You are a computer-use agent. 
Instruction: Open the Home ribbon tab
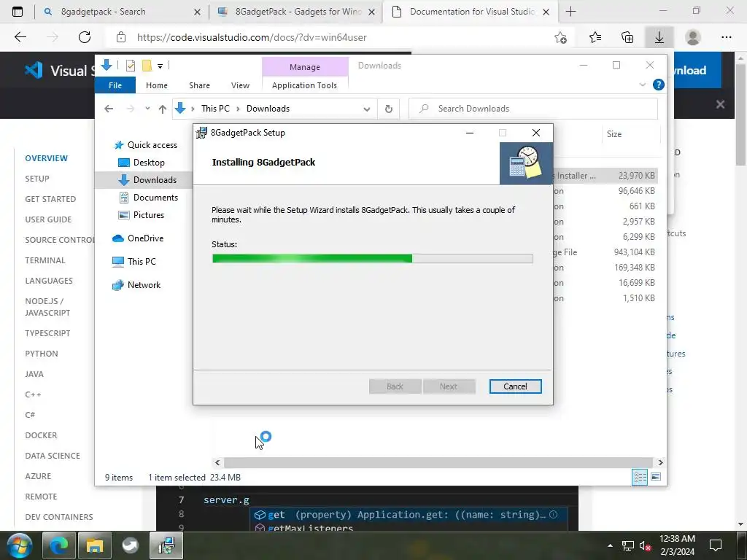(x=157, y=85)
